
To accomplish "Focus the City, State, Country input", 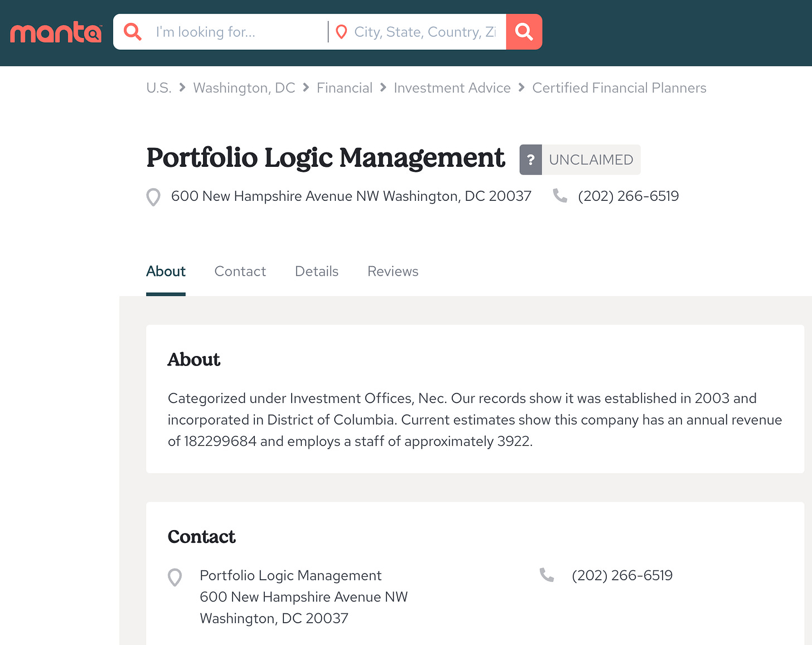I will (x=425, y=32).
